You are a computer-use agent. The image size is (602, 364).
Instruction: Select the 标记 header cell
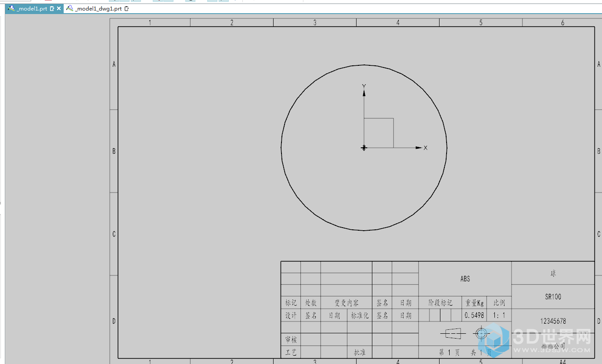coord(291,303)
